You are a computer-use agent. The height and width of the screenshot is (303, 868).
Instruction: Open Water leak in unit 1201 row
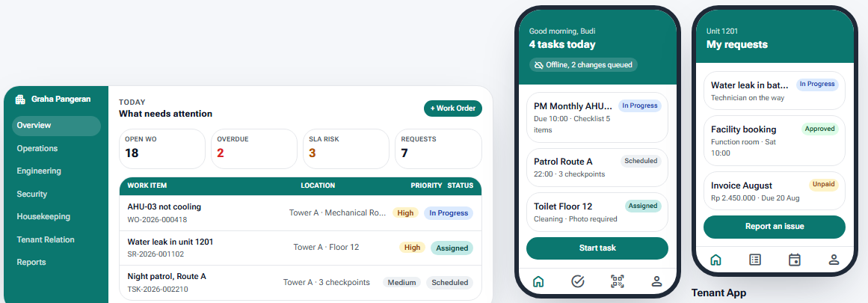point(301,248)
